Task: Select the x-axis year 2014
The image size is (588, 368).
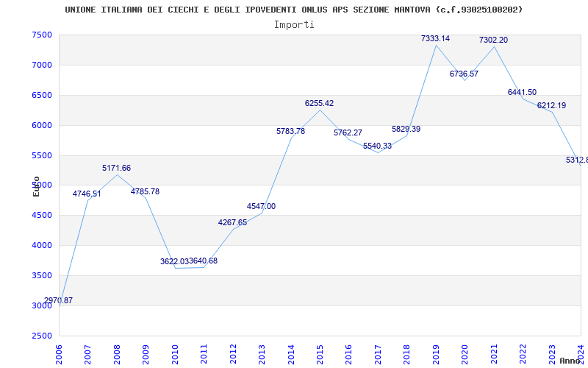Action: coord(291,355)
